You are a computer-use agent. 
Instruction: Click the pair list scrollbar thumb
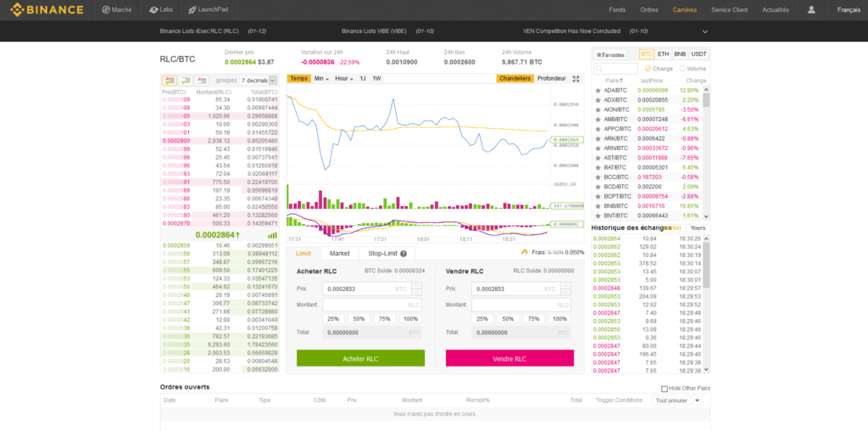tap(706, 100)
